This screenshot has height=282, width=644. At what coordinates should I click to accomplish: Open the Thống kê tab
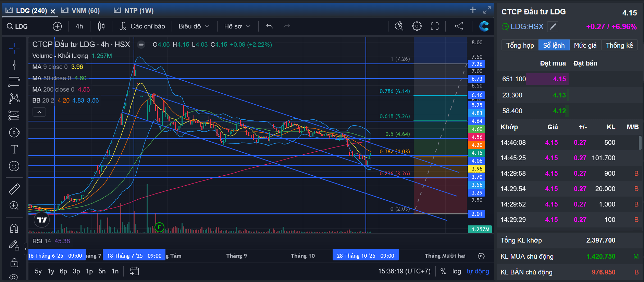click(619, 45)
